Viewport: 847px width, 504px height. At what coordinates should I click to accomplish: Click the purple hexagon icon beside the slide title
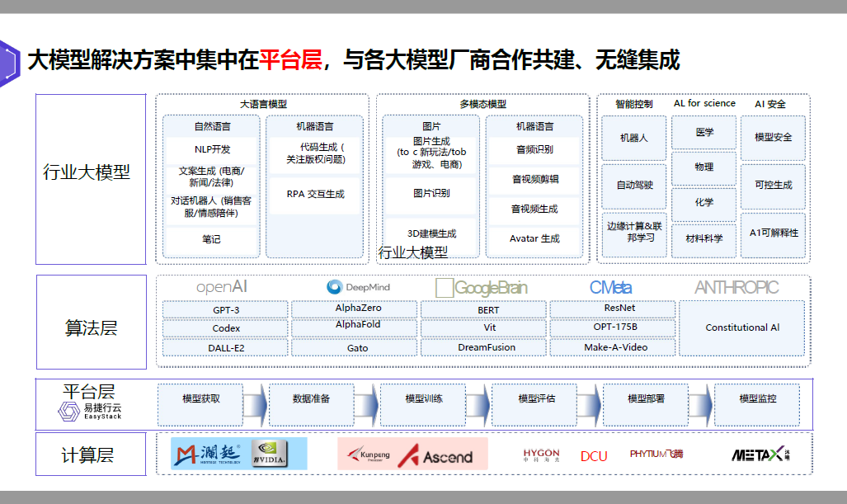click(9, 64)
